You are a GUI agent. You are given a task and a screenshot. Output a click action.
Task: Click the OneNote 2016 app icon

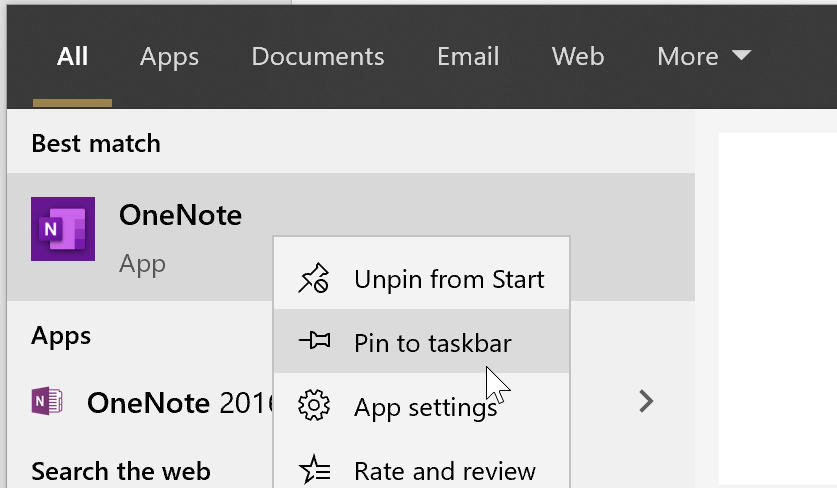47,401
